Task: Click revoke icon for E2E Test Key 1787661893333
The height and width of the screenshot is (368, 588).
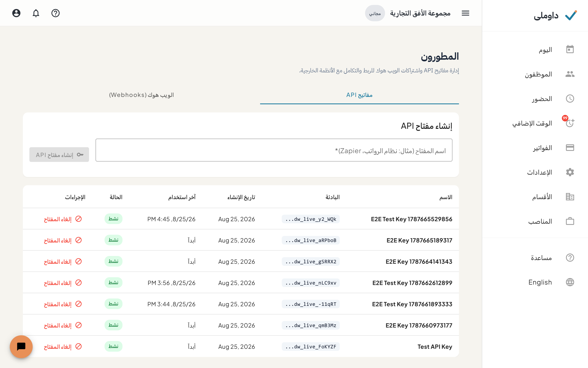Action: pyautogui.click(x=78, y=304)
